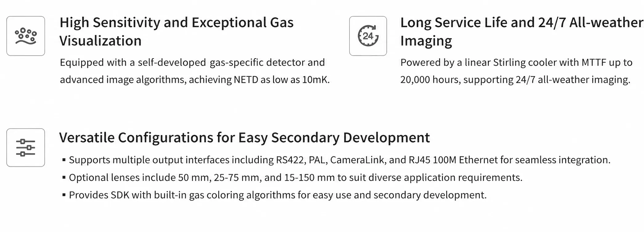Click the configuration sliders icon

click(x=26, y=148)
